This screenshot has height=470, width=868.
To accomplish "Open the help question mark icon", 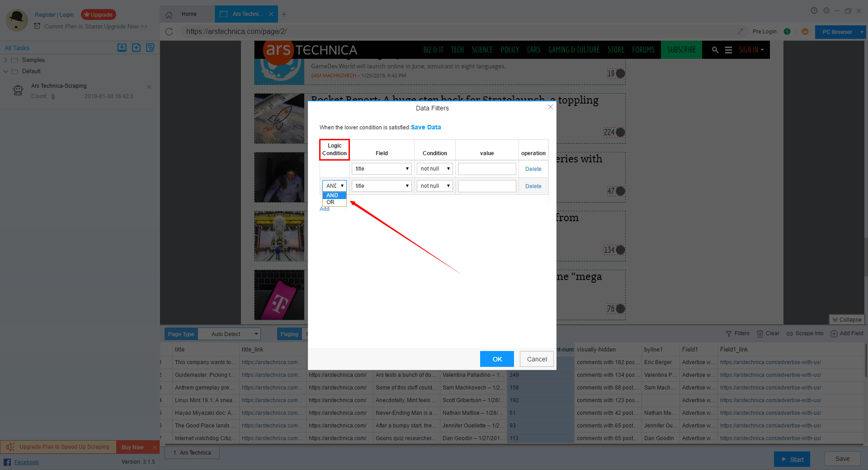I will pyautogui.click(x=814, y=10).
